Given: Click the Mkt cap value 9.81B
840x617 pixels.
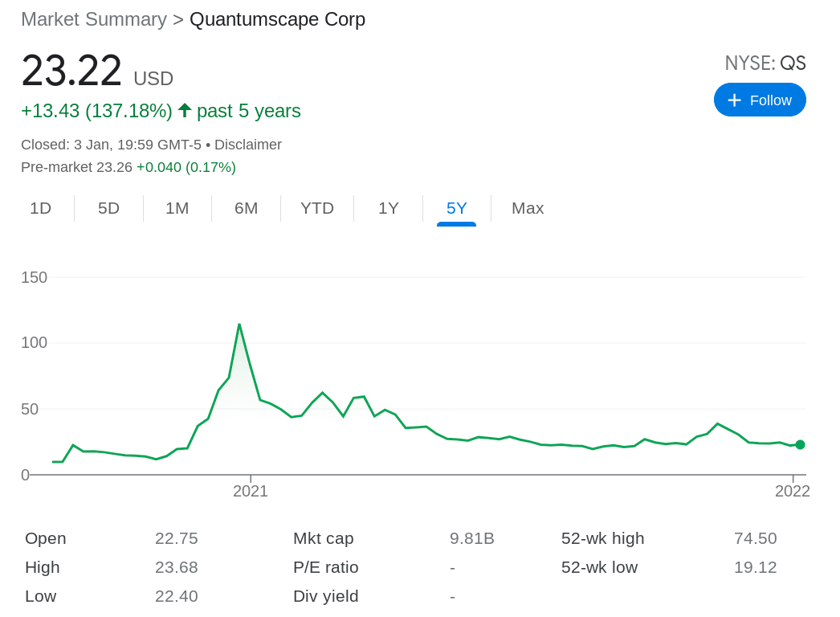Looking at the screenshot, I should [471, 538].
